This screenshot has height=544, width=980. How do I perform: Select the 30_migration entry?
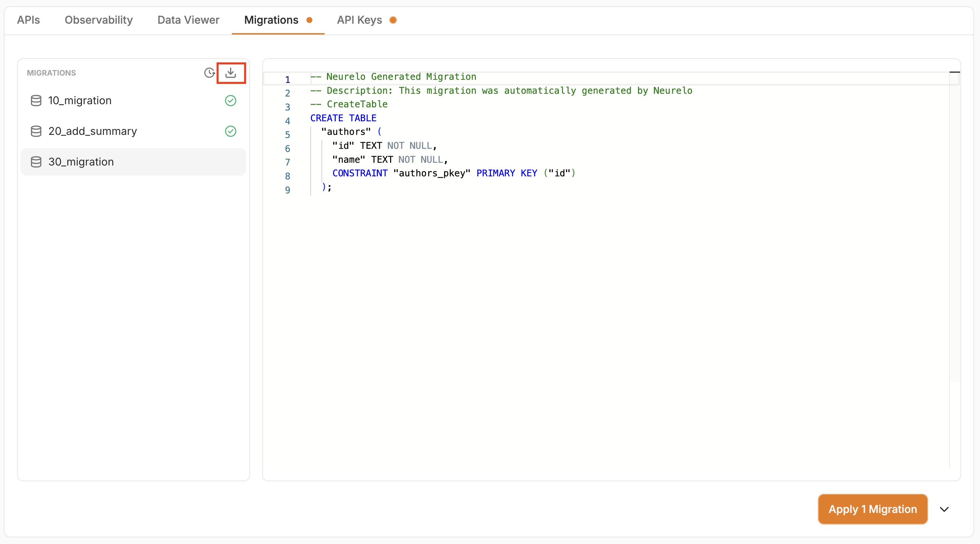click(x=81, y=162)
